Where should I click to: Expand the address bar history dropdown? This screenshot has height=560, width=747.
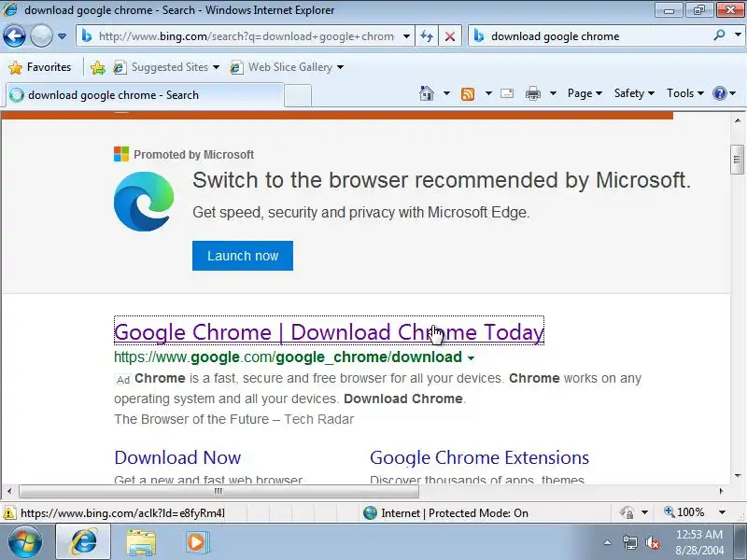(x=406, y=36)
